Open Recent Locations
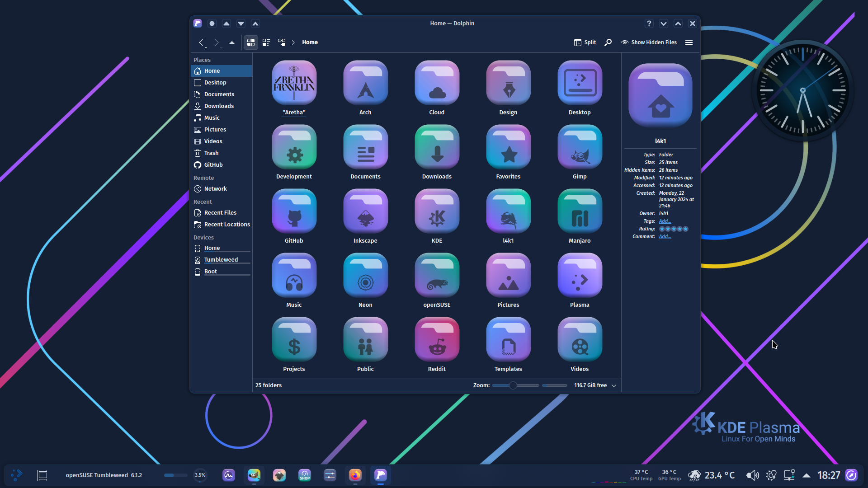This screenshot has height=488, width=868. [x=221, y=225]
